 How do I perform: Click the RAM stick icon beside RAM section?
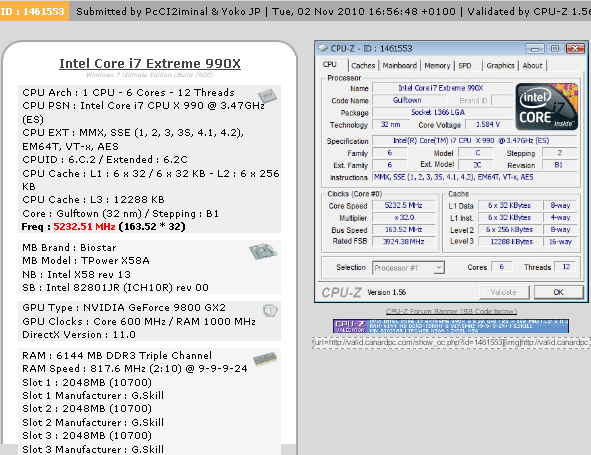tap(265, 359)
